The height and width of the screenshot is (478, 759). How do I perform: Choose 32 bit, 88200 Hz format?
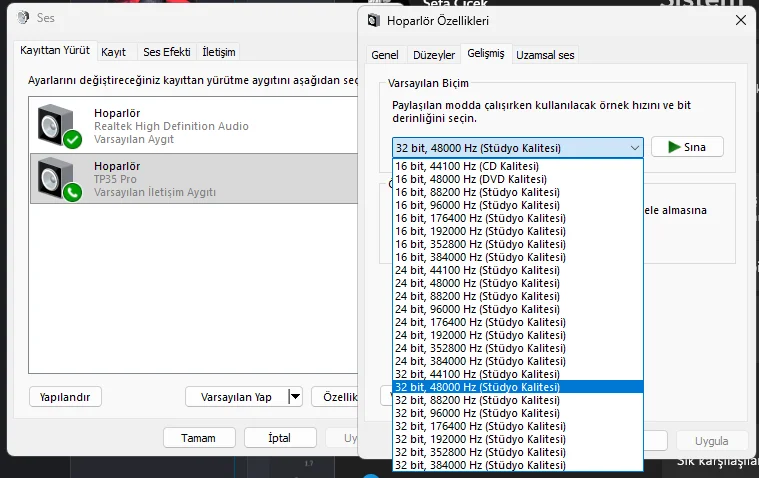(517, 400)
